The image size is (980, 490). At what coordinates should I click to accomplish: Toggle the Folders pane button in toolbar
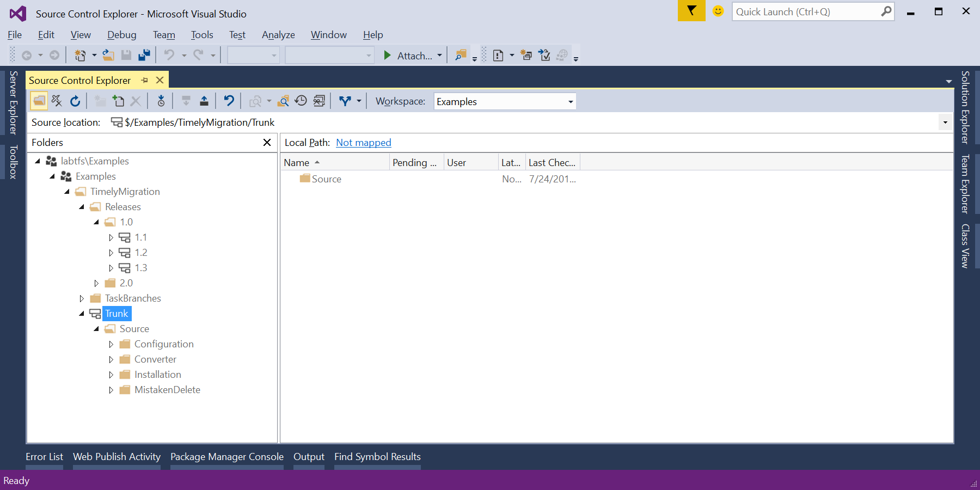39,101
